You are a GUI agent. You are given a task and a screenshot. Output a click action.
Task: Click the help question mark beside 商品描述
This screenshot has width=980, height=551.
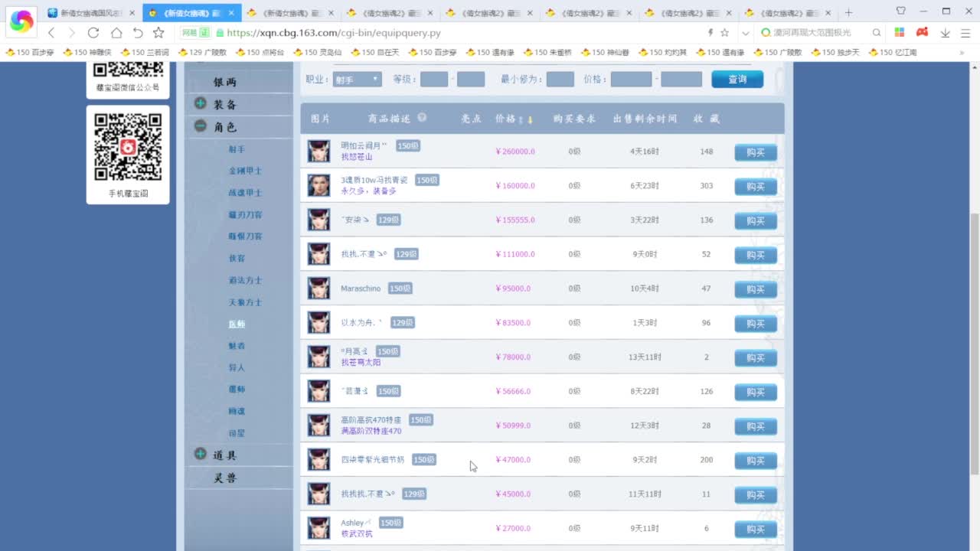point(422,119)
